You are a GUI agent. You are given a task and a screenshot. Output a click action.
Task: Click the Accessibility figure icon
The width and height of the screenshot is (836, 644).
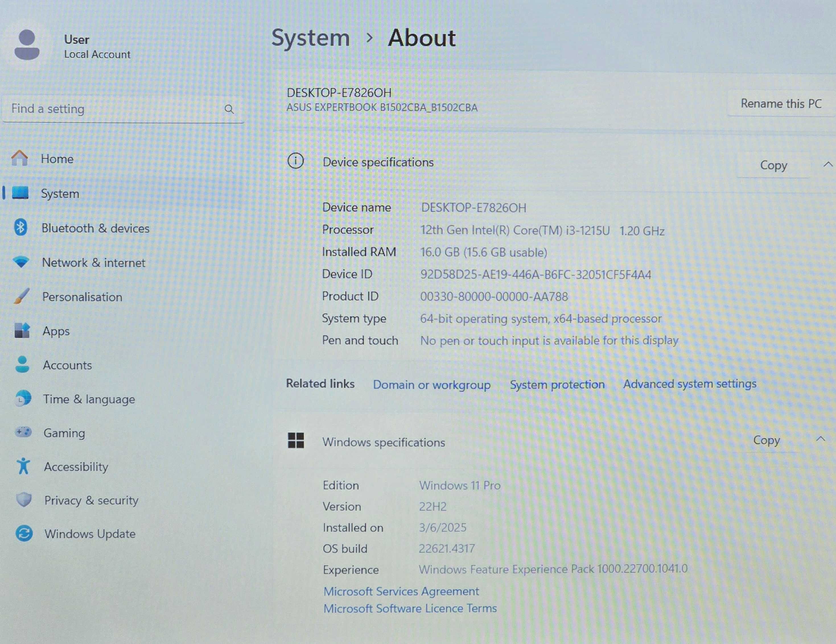coord(23,466)
